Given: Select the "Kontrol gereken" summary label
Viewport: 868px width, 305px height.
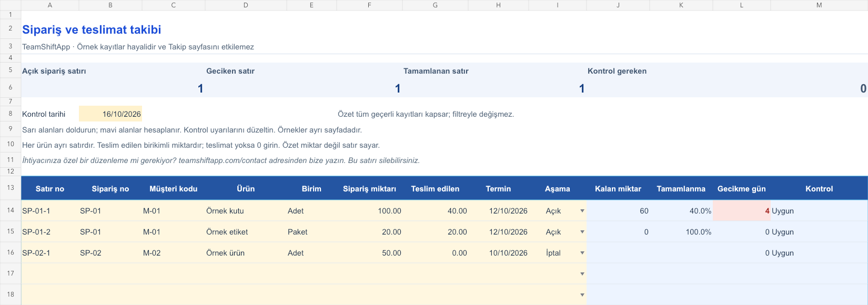Looking at the screenshot, I should [x=617, y=71].
